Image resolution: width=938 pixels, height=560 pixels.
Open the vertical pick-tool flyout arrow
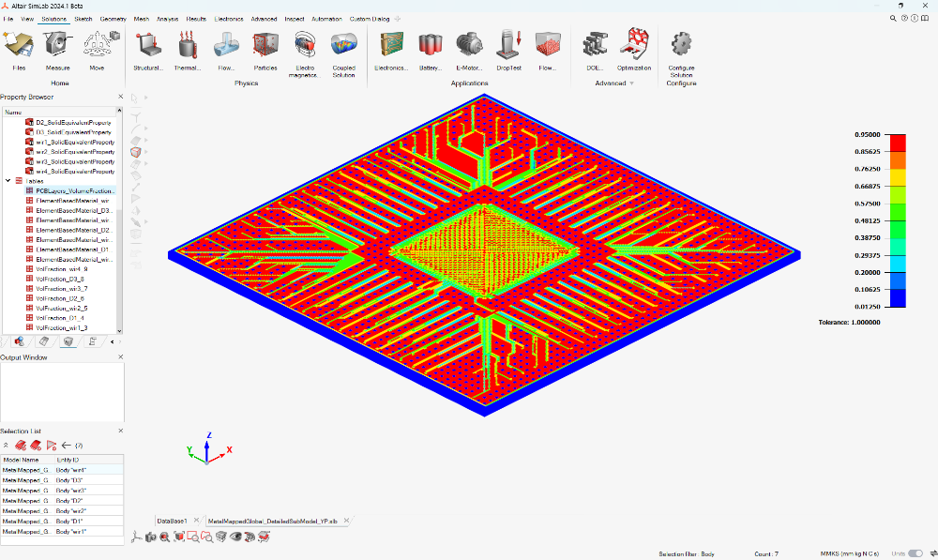pyautogui.click(x=145, y=98)
